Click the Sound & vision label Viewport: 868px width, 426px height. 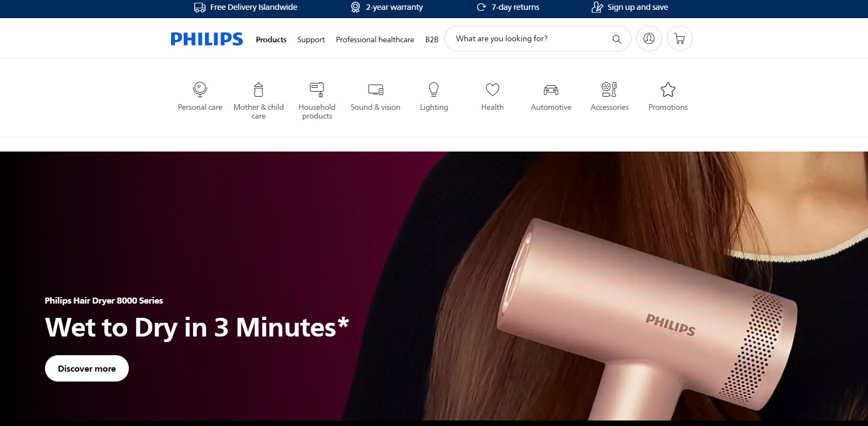[376, 107]
